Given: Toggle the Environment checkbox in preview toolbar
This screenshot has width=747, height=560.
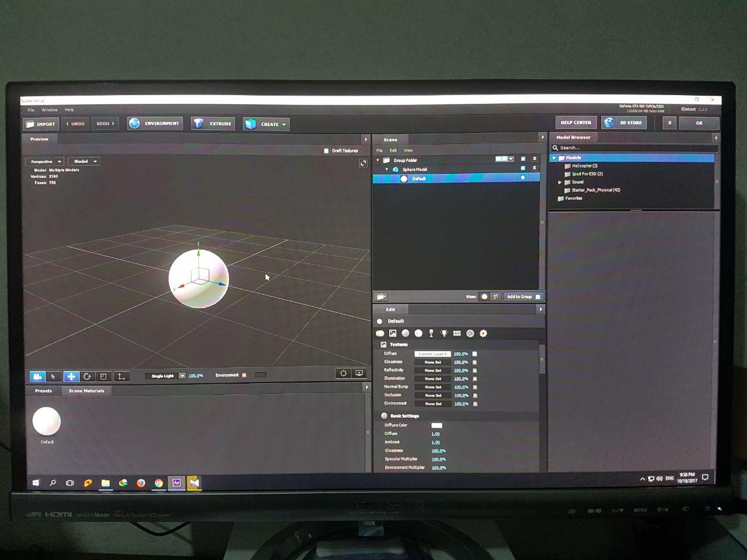Looking at the screenshot, I should (244, 375).
